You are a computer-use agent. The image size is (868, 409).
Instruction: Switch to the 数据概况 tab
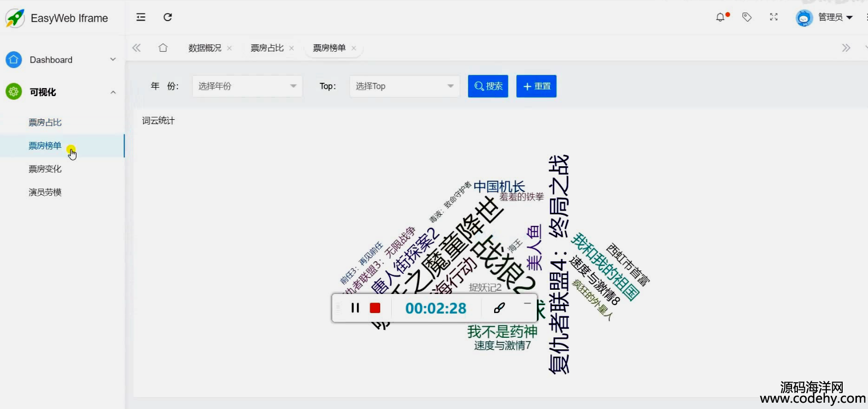[x=205, y=48]
